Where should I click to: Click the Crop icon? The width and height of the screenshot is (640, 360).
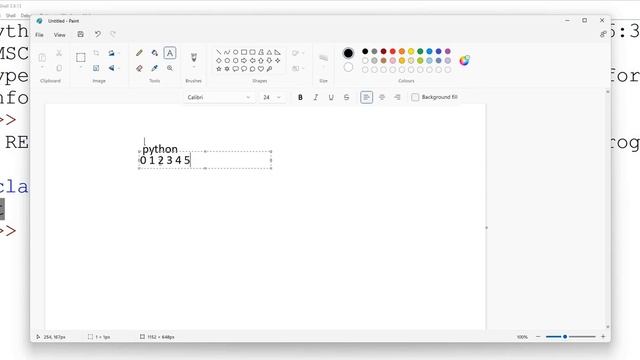click(96, 53)
